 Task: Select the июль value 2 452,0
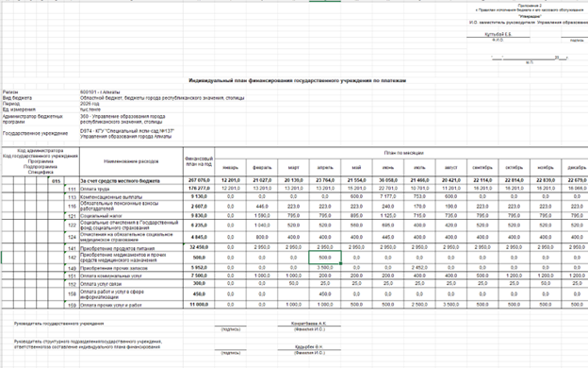coord(419,268)
